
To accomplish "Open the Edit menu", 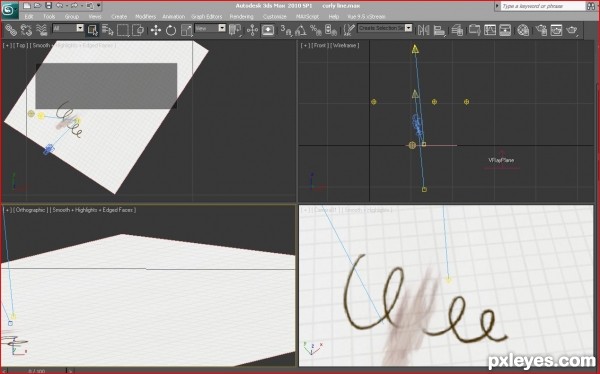I will click(29, 16).
